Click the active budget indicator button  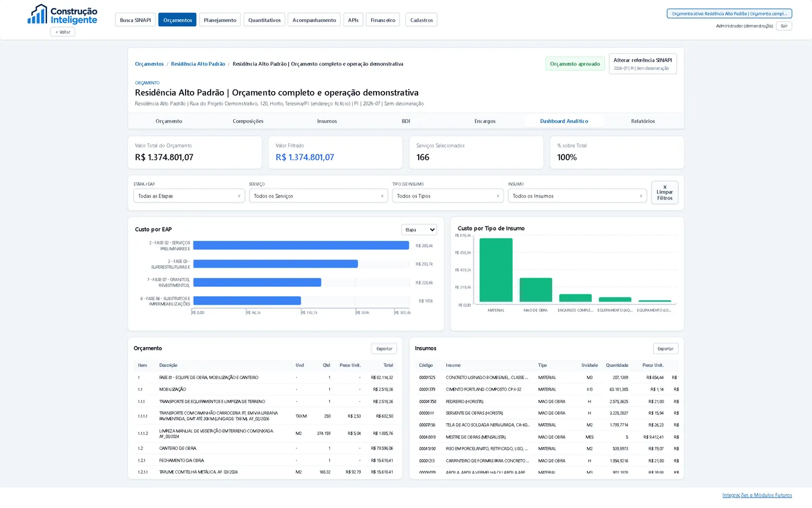point(729,13)
